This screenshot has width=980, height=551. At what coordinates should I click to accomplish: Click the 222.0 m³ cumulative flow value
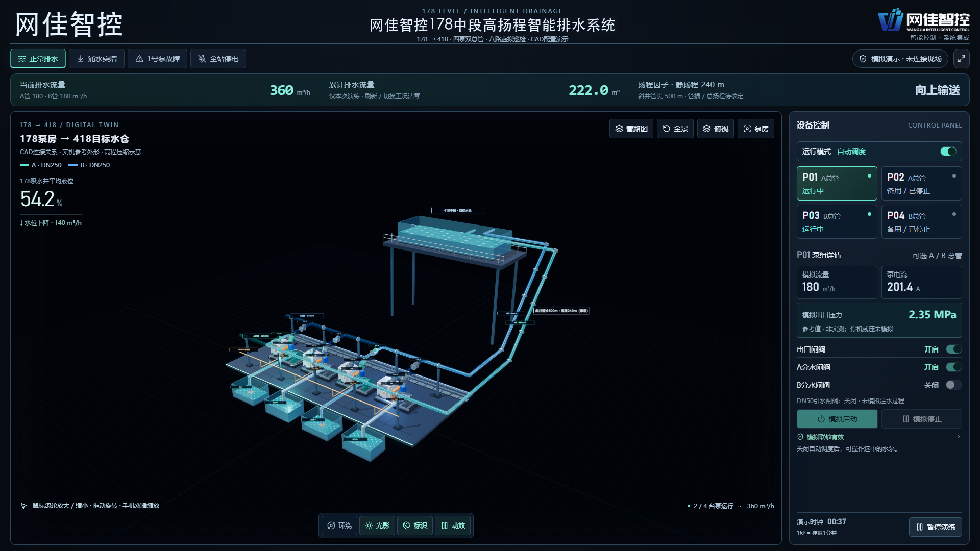(x=594, y=90)
